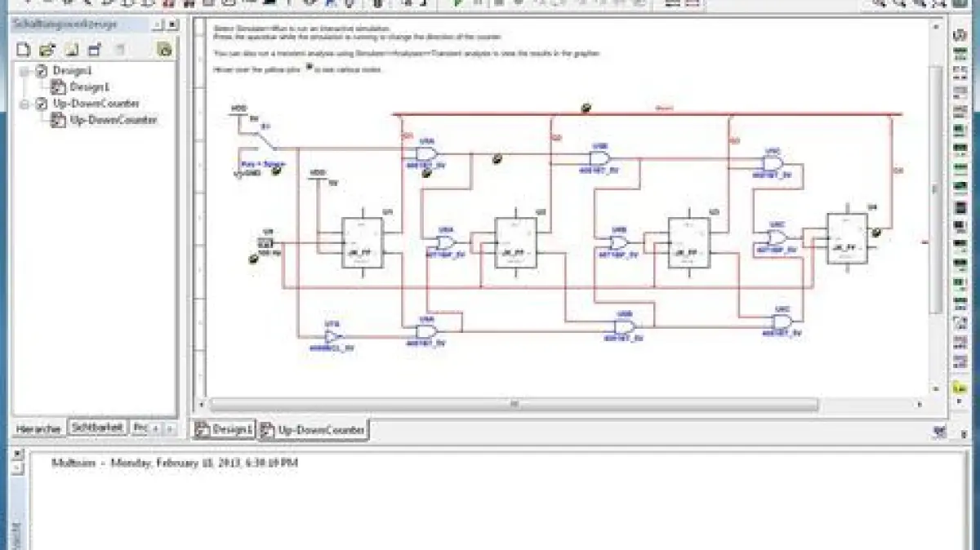Screen dimensions: 980x550
Task: Click the refresh icon in design toolbox
Action: 164,50
